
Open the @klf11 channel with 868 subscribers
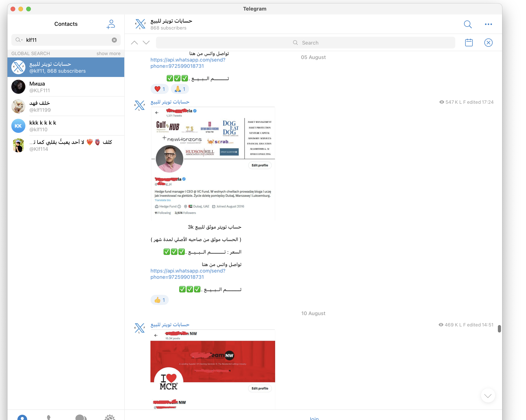[x=66, y=67]
